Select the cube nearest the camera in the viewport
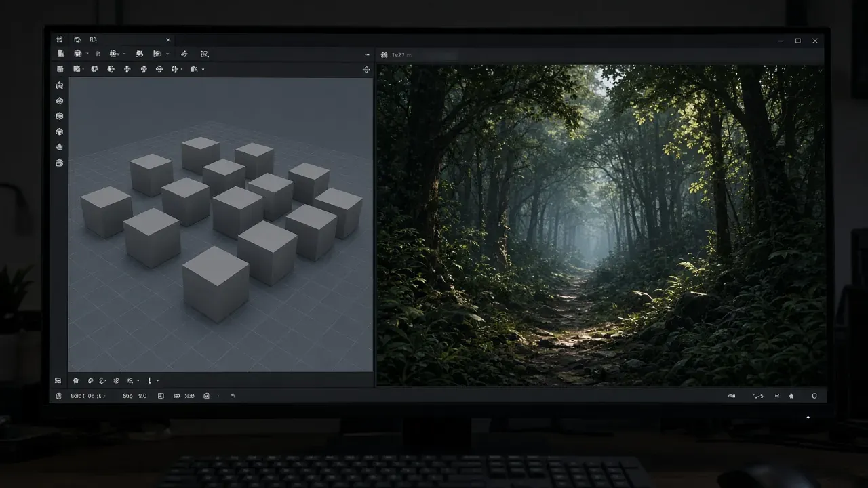Screen dimensions: 868x488 tap(216, 283)
